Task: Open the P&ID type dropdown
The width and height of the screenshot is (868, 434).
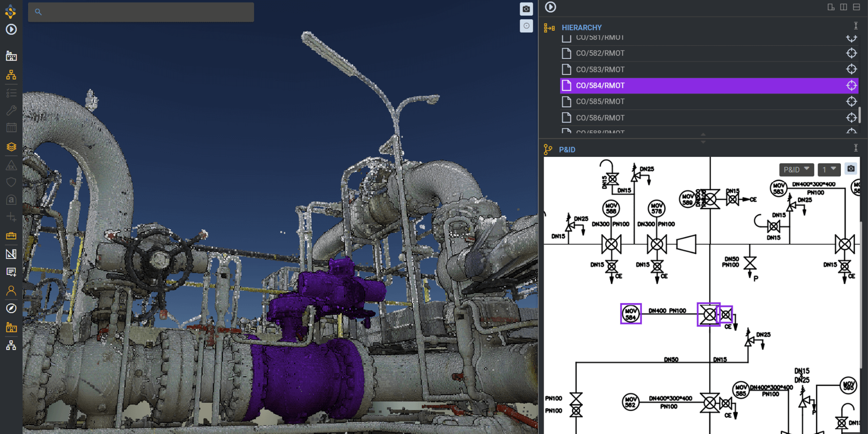Action: tap(796, 169)
